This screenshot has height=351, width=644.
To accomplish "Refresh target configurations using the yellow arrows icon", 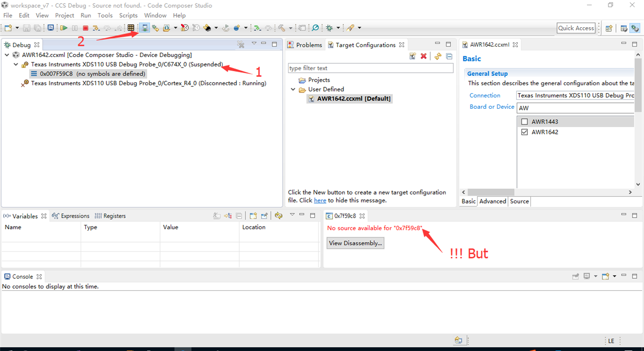I will point(438,55).
